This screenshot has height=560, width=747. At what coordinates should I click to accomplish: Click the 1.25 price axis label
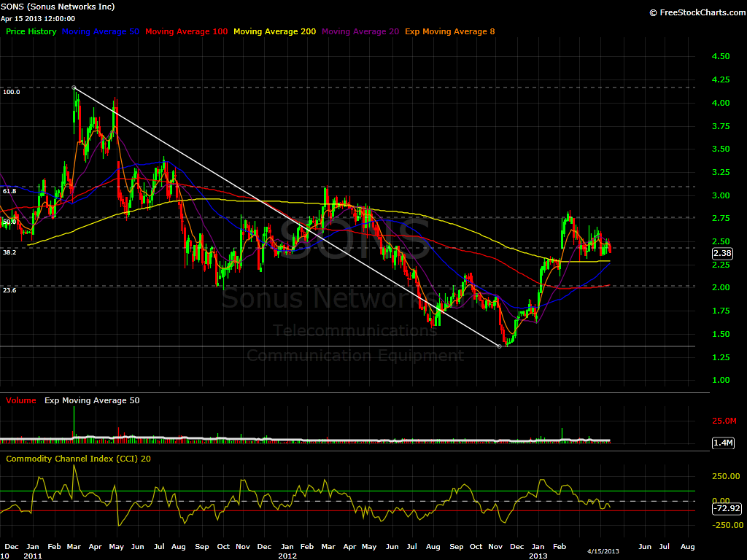(x=721, y=357)
